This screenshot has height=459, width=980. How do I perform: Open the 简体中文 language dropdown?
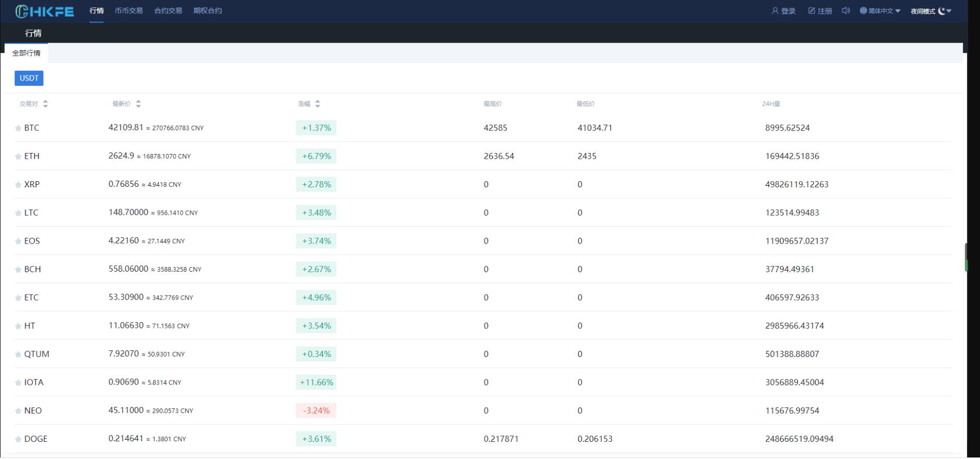880,11
